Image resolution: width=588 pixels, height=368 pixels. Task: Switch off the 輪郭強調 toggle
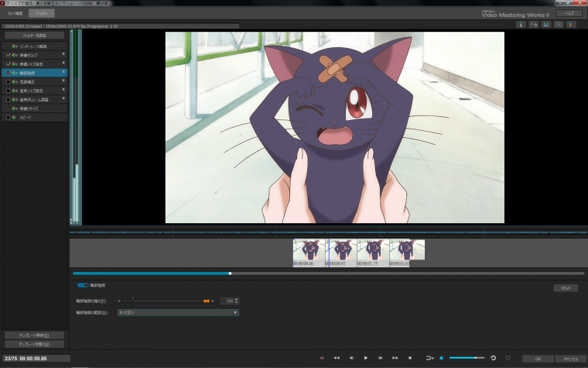(83, 285)
